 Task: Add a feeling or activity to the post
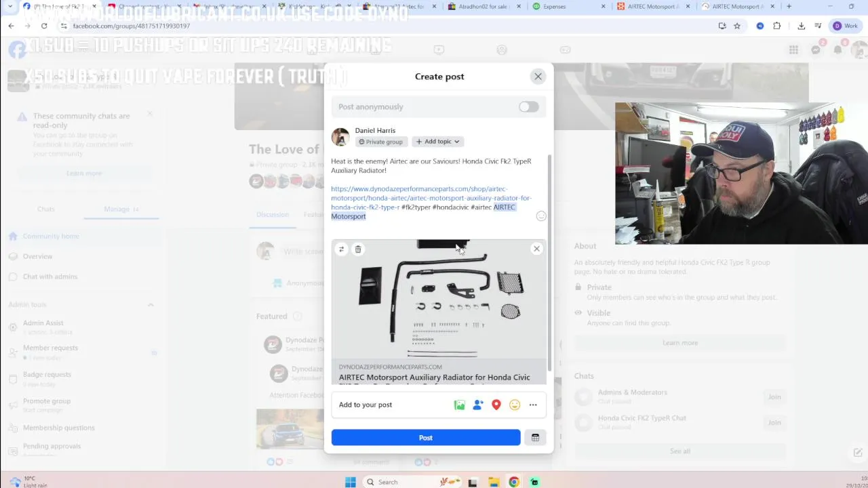coord(515,405)
